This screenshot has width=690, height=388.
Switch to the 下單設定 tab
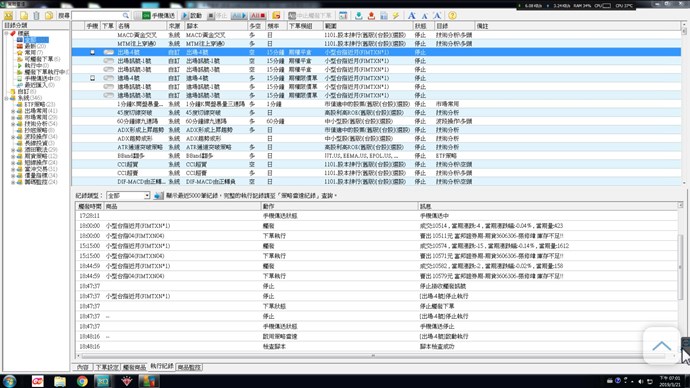point(106,367)
